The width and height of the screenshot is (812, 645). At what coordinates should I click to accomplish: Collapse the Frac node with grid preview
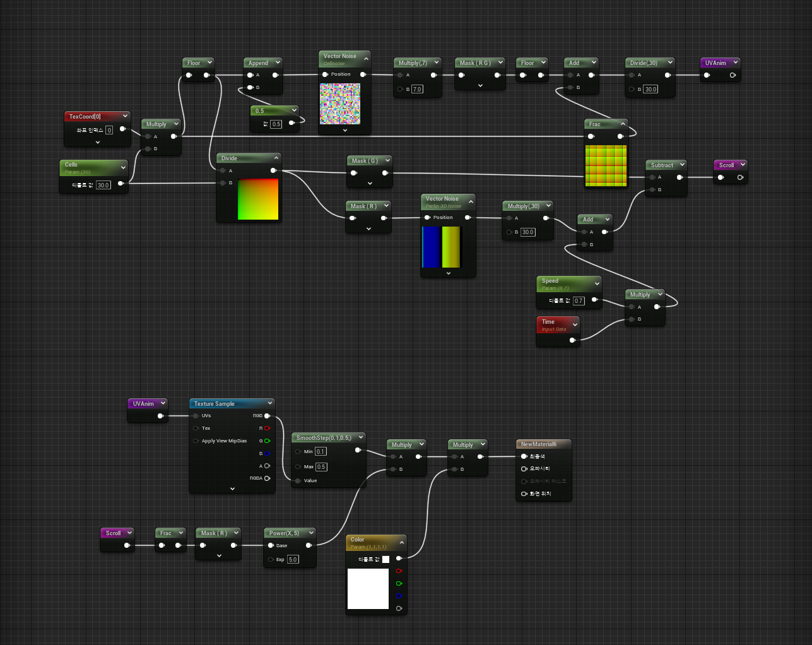623,124
